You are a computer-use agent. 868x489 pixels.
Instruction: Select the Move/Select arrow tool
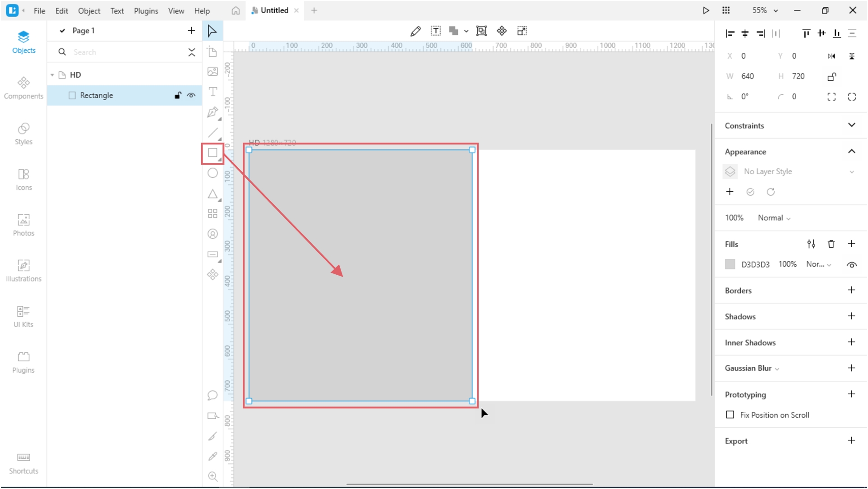(x=212, y=31)
